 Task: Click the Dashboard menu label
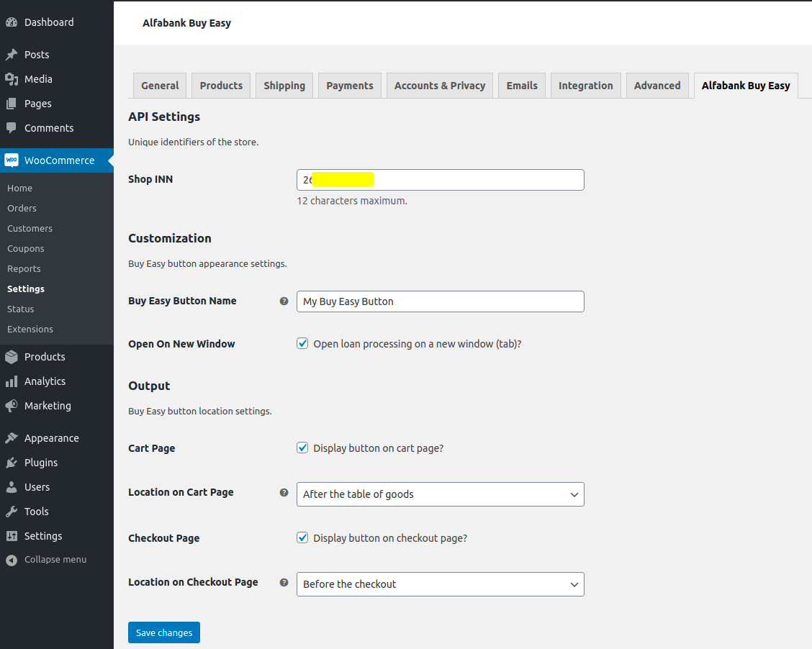49,22
